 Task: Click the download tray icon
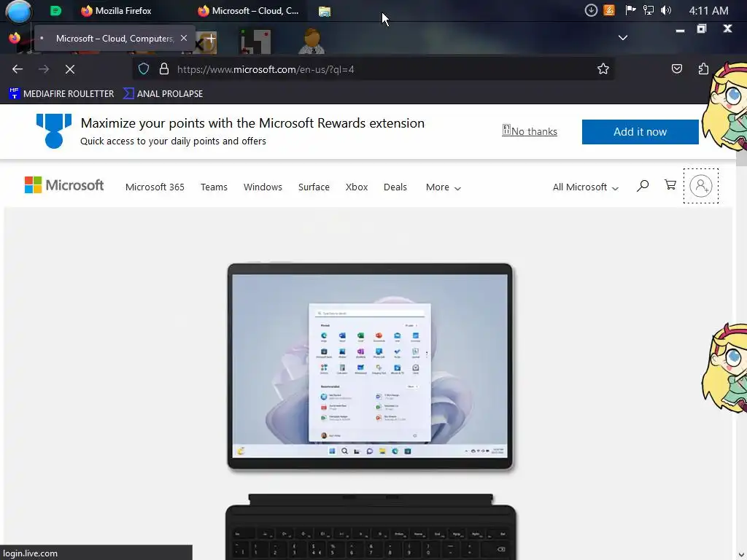pyautogui.click(x=591, y=10)
